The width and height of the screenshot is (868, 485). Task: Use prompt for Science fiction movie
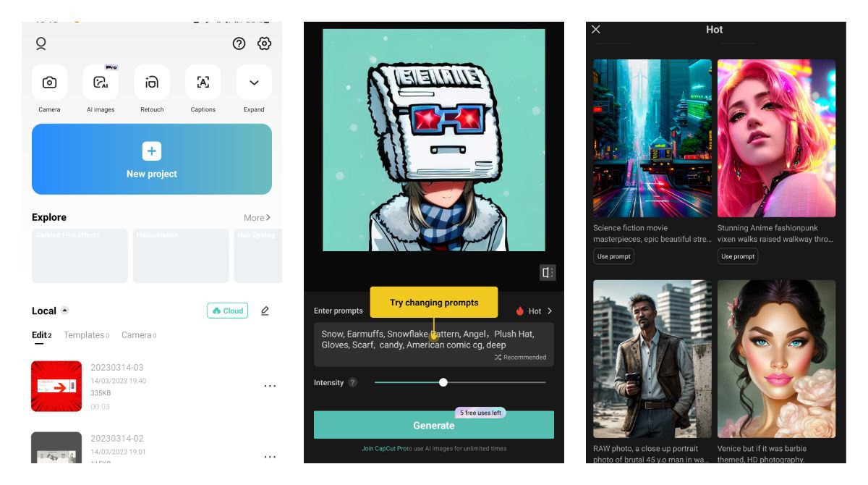tap(614, 256)
